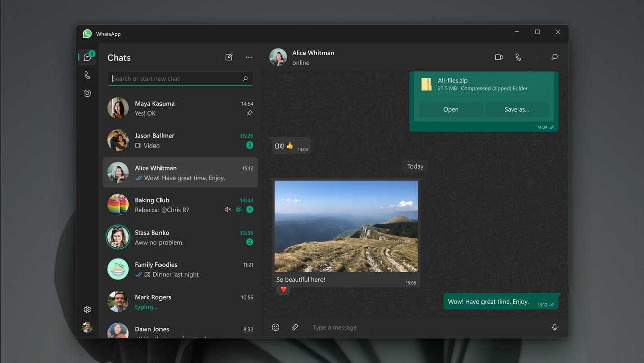Attach a file with the paperclip icon
Image resolution: width=644 pixels, height=363 pixels.
coord(295,327)
